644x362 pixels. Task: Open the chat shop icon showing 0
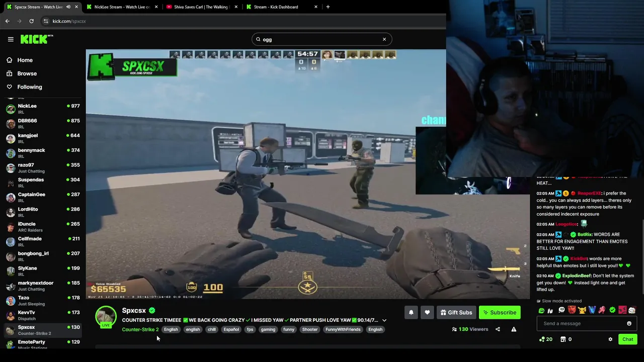pos(566,339)
